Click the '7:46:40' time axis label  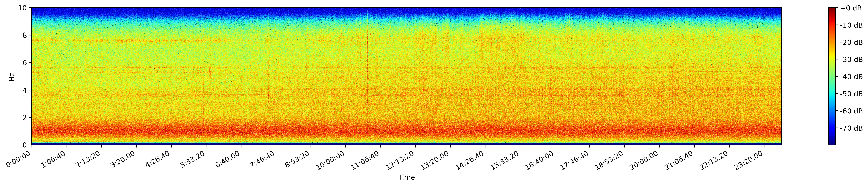pyautogui.click(x=263, y=159)
